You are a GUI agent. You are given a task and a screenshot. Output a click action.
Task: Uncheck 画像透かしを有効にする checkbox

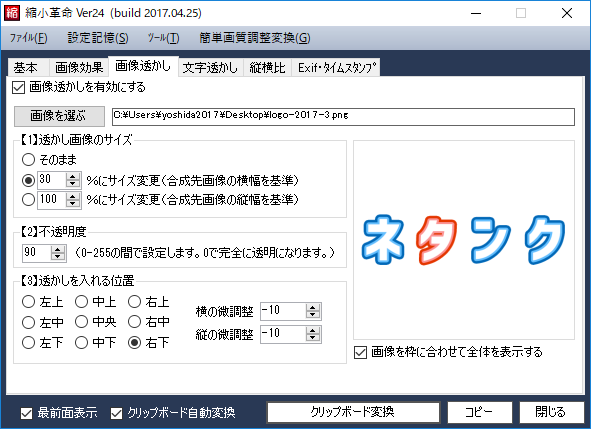(18, 87)
